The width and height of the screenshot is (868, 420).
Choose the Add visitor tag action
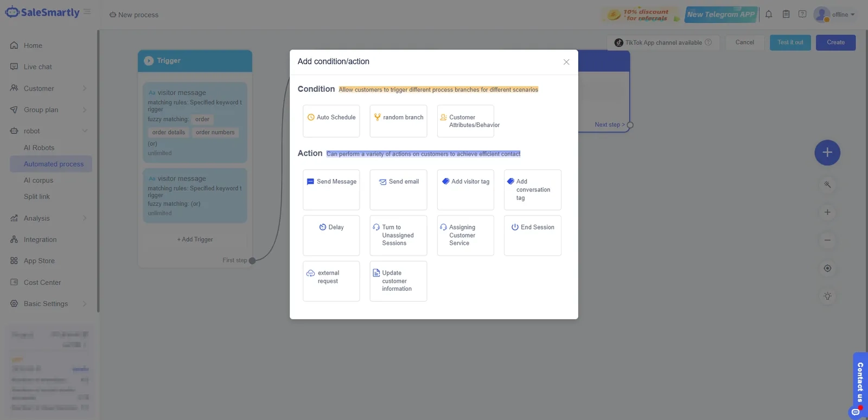[465, 190]
